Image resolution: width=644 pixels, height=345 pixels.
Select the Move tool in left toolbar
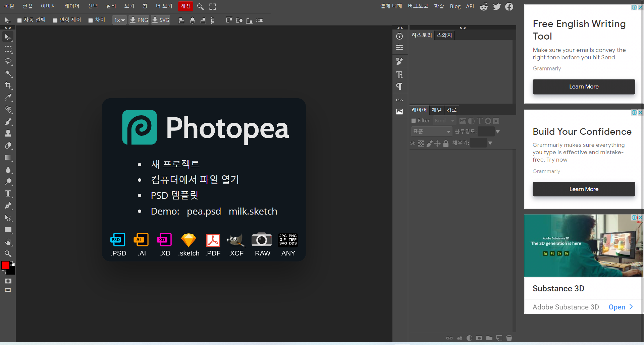pyautogui.click(x=8, y=37)
